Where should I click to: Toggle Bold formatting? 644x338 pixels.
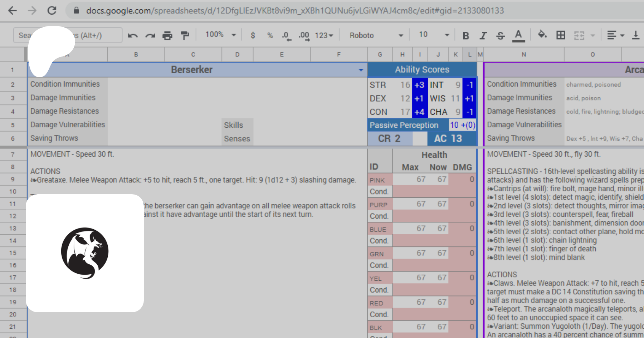[x=465, y=35]
